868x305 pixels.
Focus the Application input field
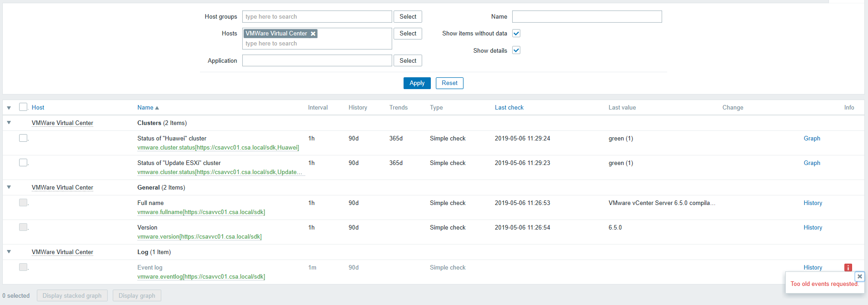click(317, 61)
